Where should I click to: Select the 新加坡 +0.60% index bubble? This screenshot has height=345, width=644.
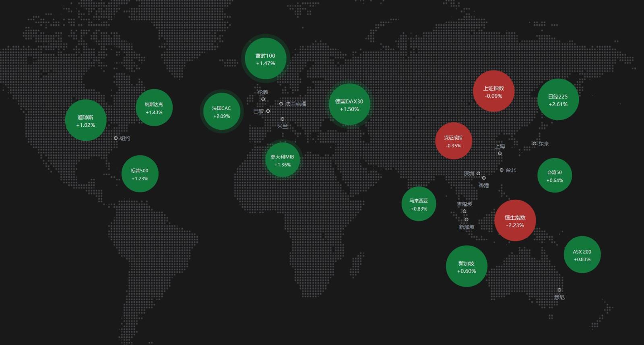point(466,266)
